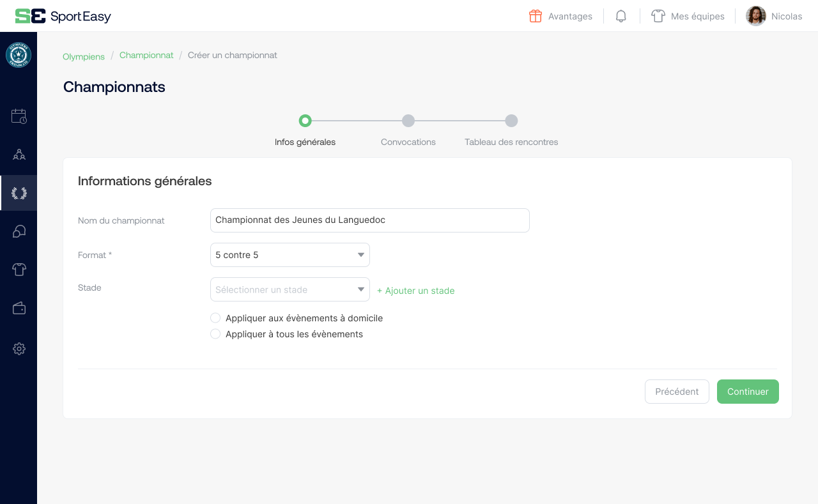
Task: Open settings gear in the sidebar
Action: 19,349
